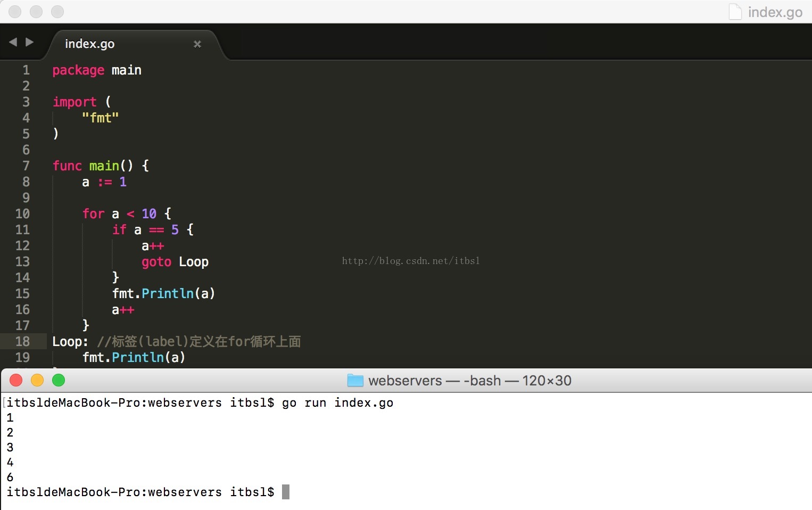The height and width of the screenshot is (510, 812).
Task: Place cursor at the terminal prompt block
Action: 286,492
